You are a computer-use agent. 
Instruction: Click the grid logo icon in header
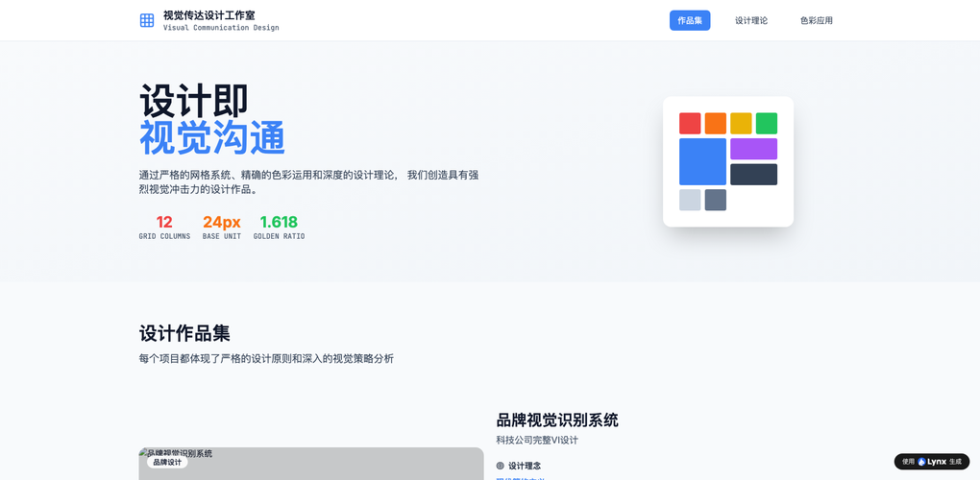(147, 20)
